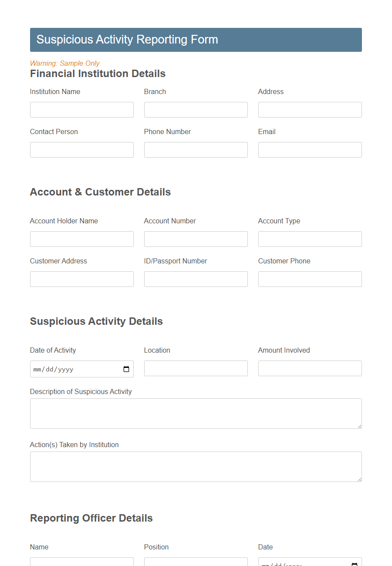Screen dimensions: 392x566
Task: Click the Location input field
Action: 196,368
